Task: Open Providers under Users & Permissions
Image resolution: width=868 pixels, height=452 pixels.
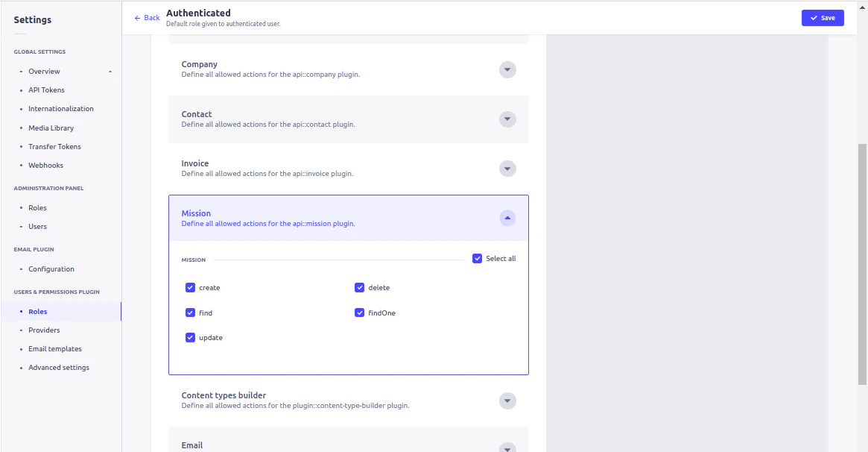Action: tap(44, 330)
